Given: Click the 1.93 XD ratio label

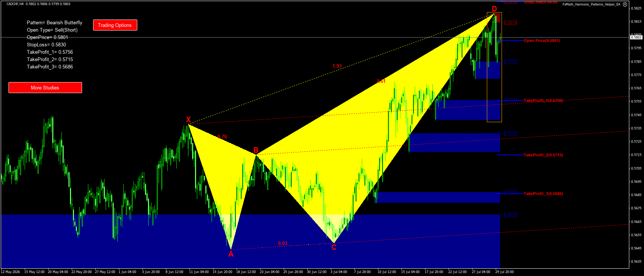Looking at the screenshot, I should (337, 66).
